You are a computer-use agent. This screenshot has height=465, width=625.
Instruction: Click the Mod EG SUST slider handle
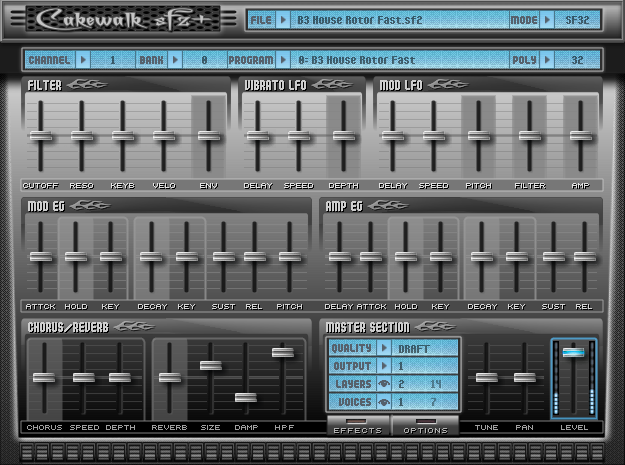pos(224,257)
